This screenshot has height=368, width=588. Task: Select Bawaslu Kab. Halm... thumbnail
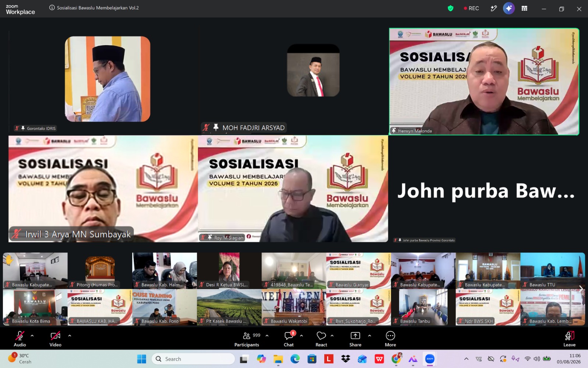[165, 270]
